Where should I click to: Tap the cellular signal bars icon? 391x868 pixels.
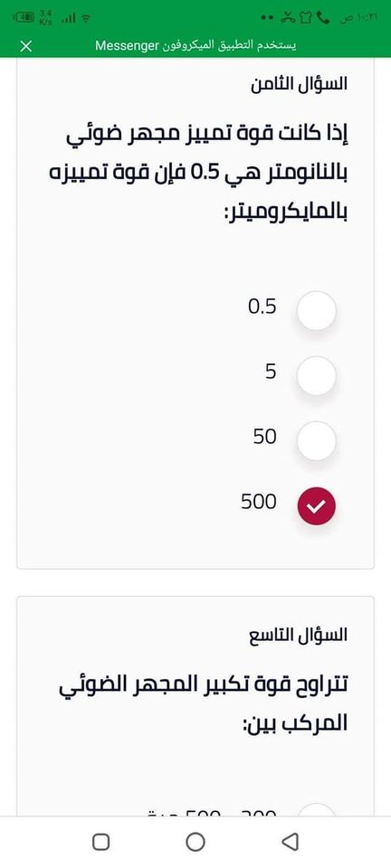point(69,19)
